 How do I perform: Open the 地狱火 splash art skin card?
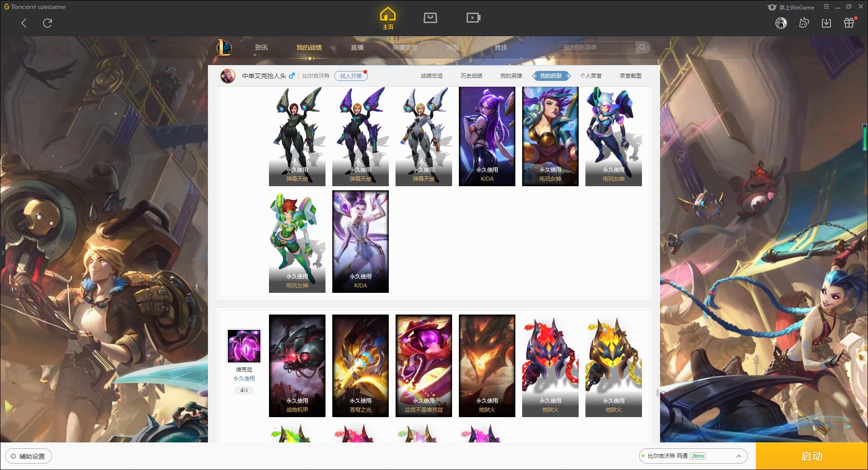(x=487, y=366)
